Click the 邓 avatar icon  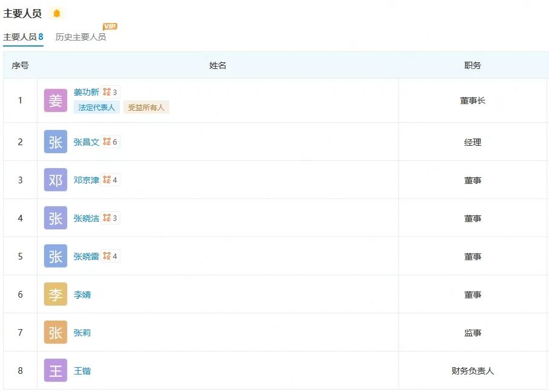[55, 180]
